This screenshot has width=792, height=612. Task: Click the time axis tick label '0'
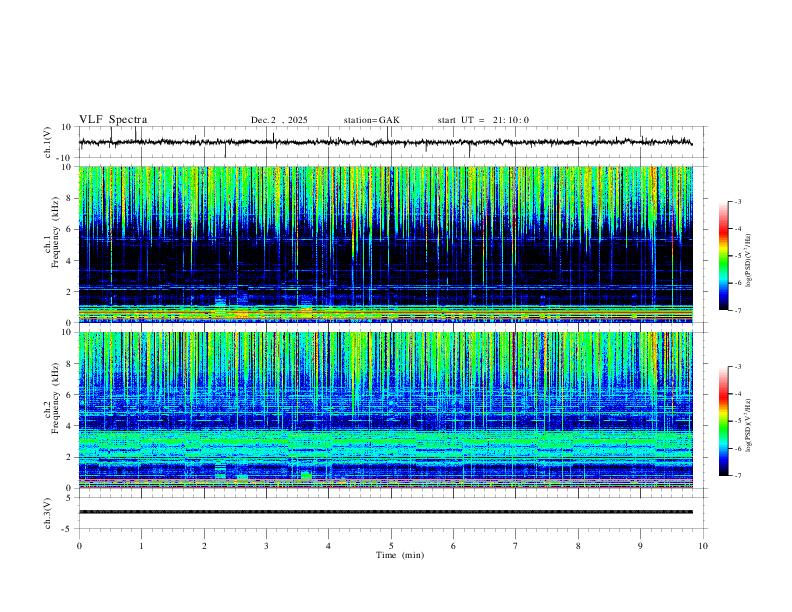click(79, 546)
